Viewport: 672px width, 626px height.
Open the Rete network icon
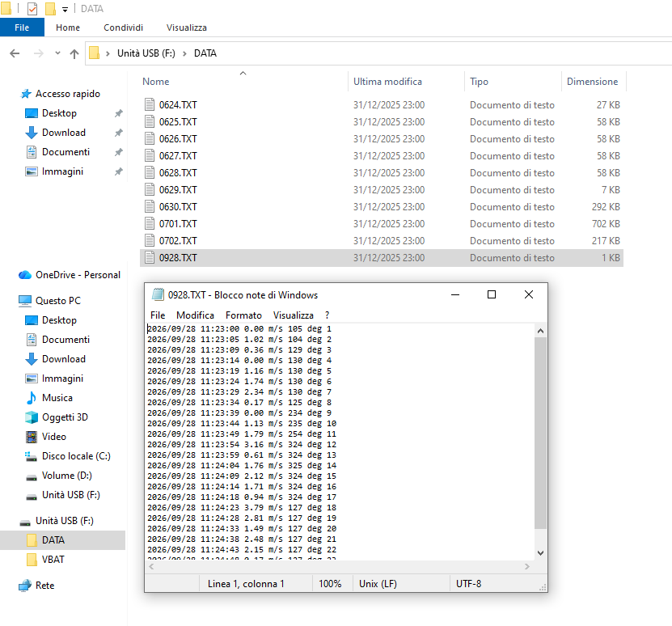(25, 586)
